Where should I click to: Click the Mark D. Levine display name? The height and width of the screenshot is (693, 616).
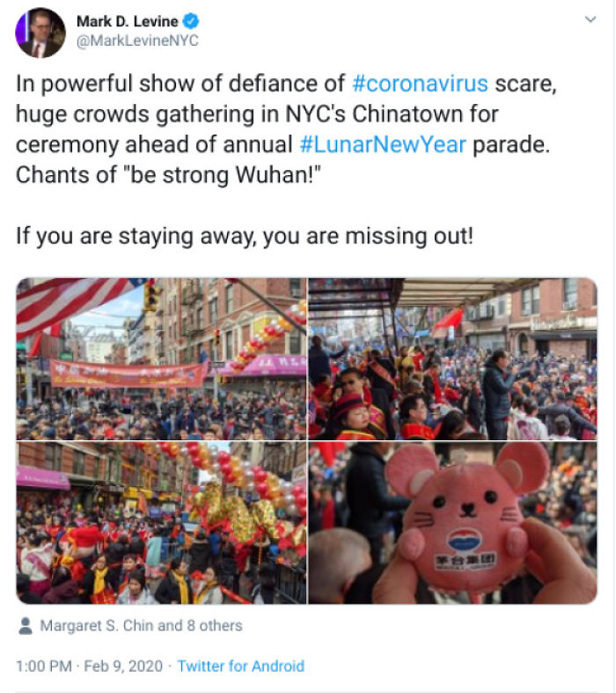(x=128, y=21)
